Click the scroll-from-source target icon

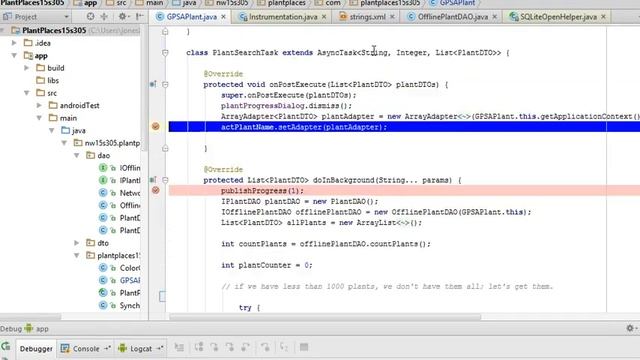point(90,16)
